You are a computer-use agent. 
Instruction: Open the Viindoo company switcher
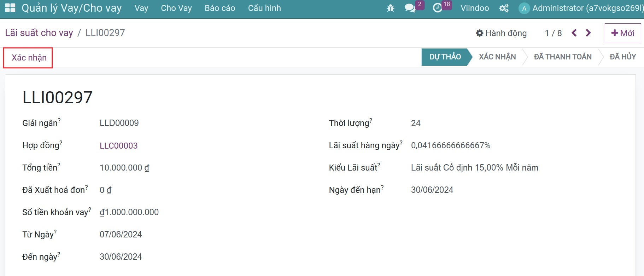coord(475,8)
